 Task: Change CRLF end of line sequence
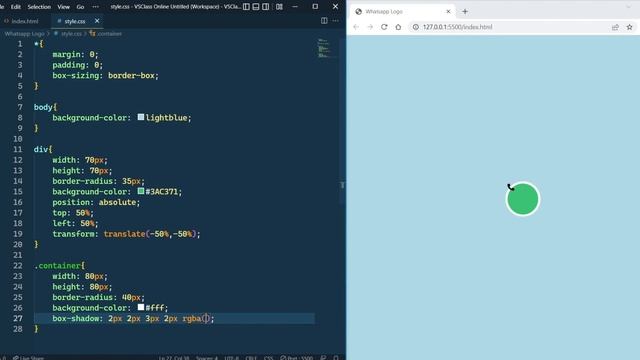(251, 358)
